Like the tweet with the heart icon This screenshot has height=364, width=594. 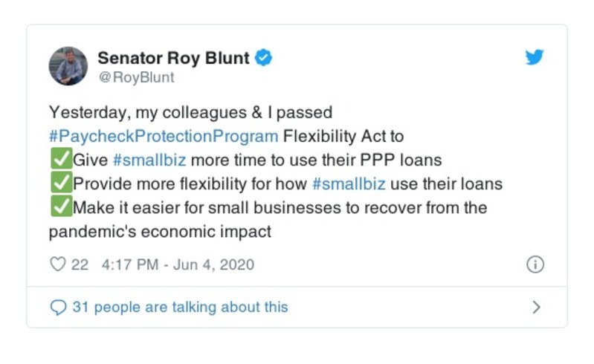pos(57,264)
